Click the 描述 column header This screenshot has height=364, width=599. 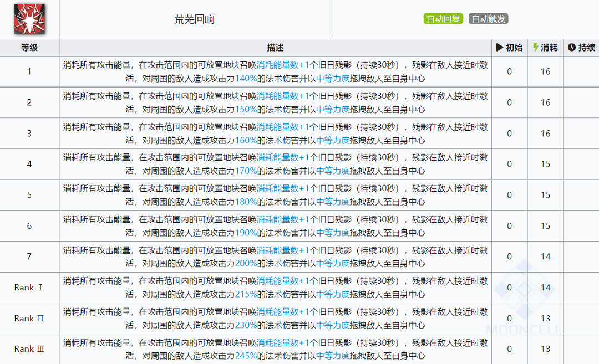(275, 48)
